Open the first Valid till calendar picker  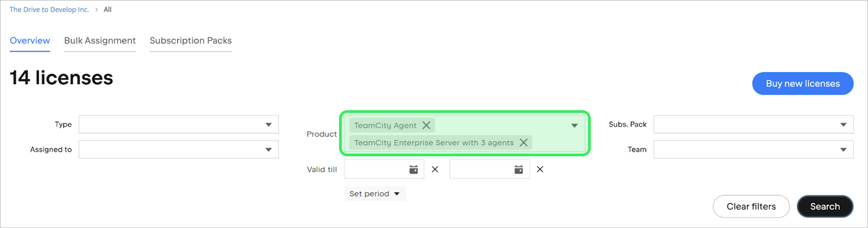(x=413, y=169)
